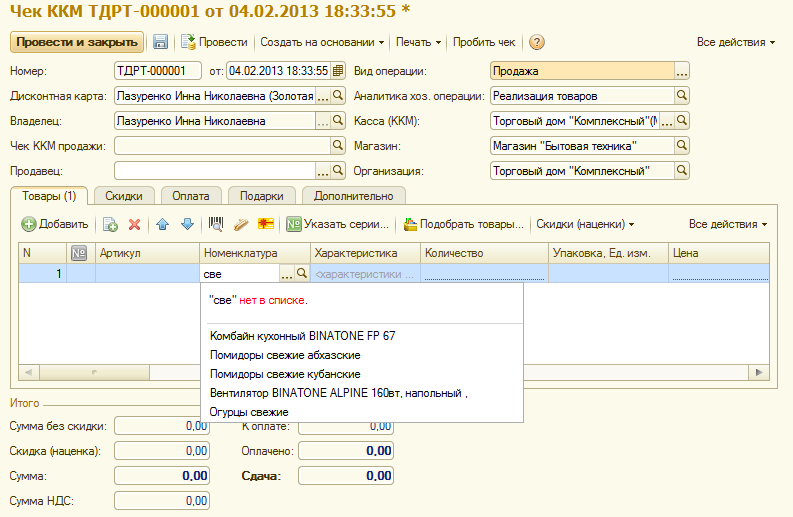The height and width of the screenshot is (517, 793).
Task: Click the magnifier next to Аналитика хоз. операции
Action: [x=682, y=95]
